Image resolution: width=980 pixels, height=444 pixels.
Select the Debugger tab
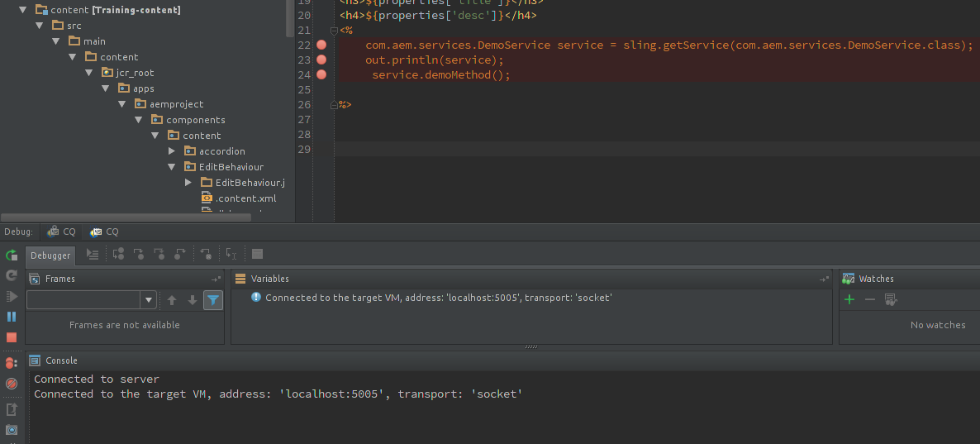(50, 255)
